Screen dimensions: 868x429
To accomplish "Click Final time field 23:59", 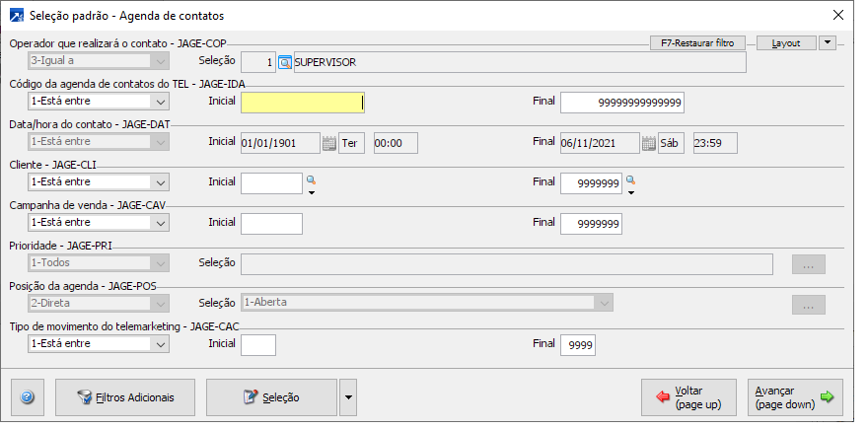I will tap(715, 143).
